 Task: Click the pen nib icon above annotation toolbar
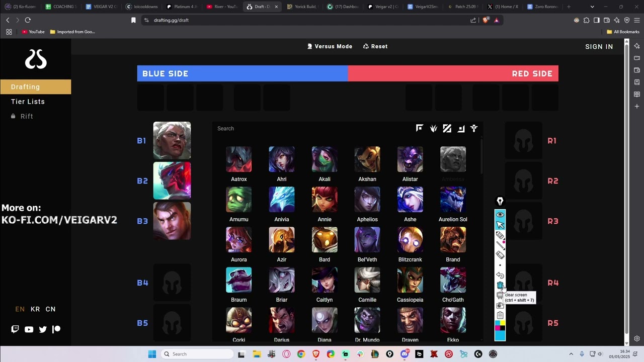(500, 202)
